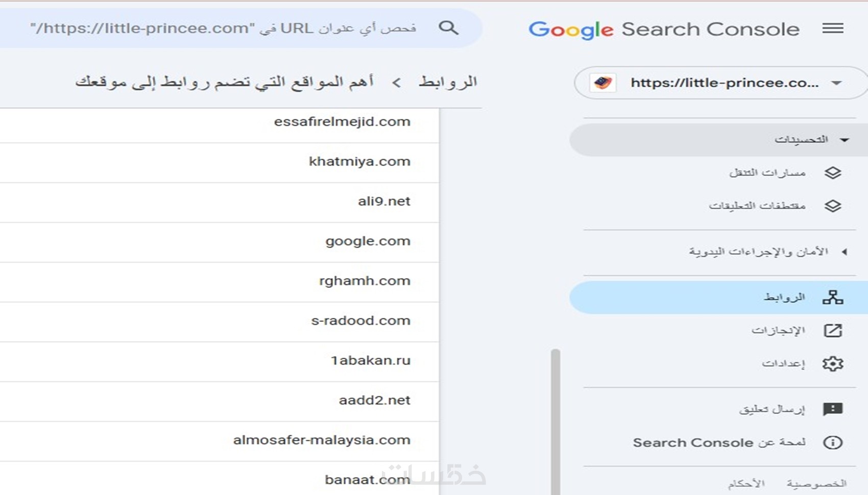Select الروابط in the sidebar menu
Image resolution: width=868 pixels, height=495 pixels.
(x=784, y=297)
